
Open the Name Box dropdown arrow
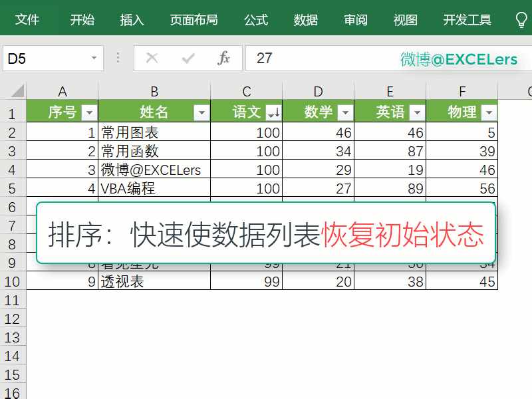[x=94, y=59]
